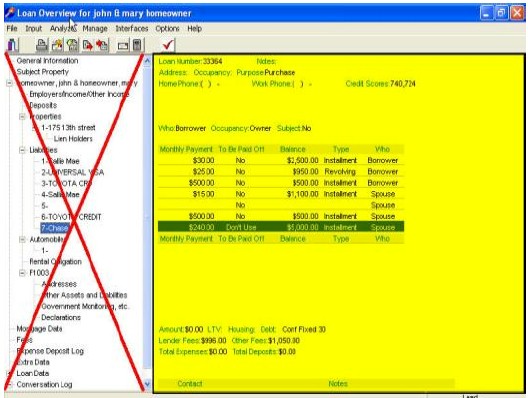Click the $1,100.00 balance cell
This screenshot has height=398, width=528.
click(302, 194)
